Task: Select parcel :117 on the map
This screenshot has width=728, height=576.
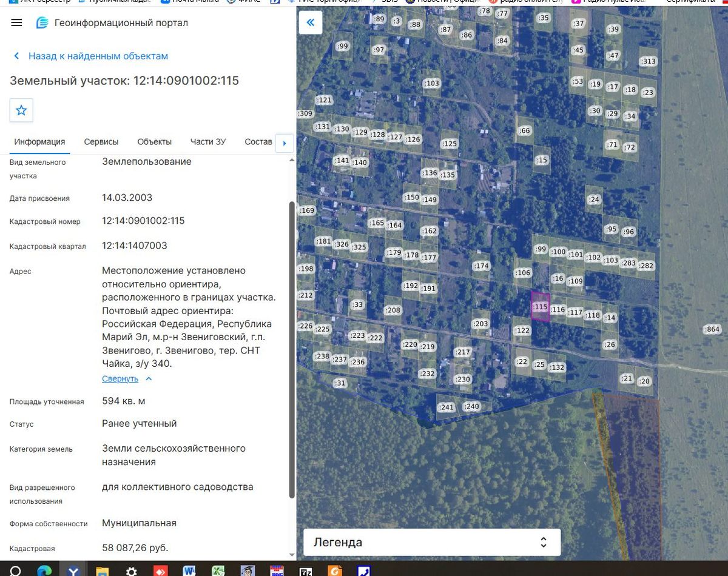Action: coord(575,312)
